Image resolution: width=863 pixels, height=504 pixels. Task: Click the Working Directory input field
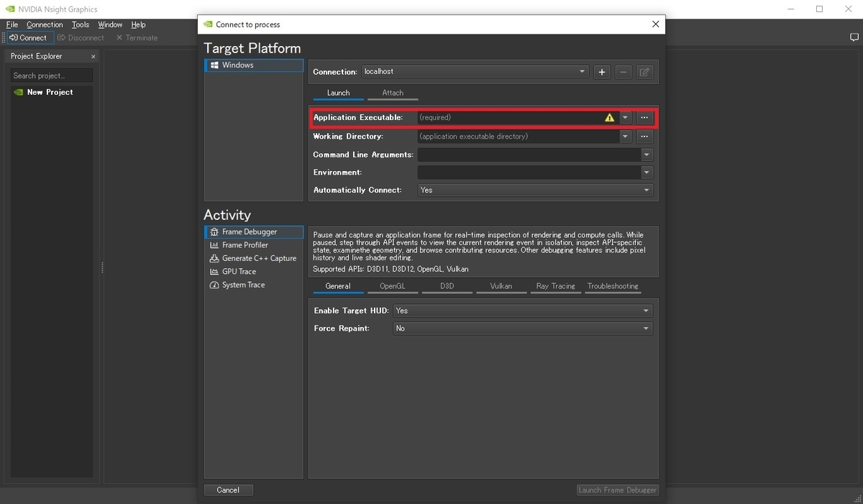(518, 137)
